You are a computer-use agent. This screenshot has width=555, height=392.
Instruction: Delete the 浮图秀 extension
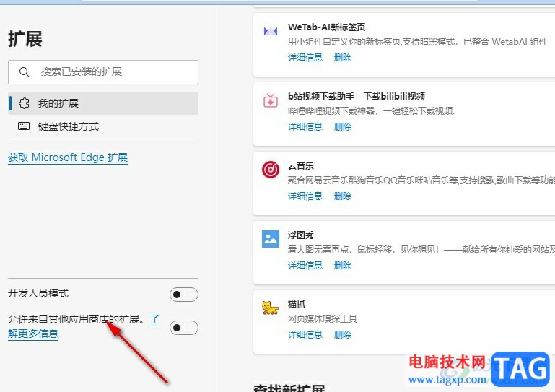pyautogui.click(x=343, y=265)
